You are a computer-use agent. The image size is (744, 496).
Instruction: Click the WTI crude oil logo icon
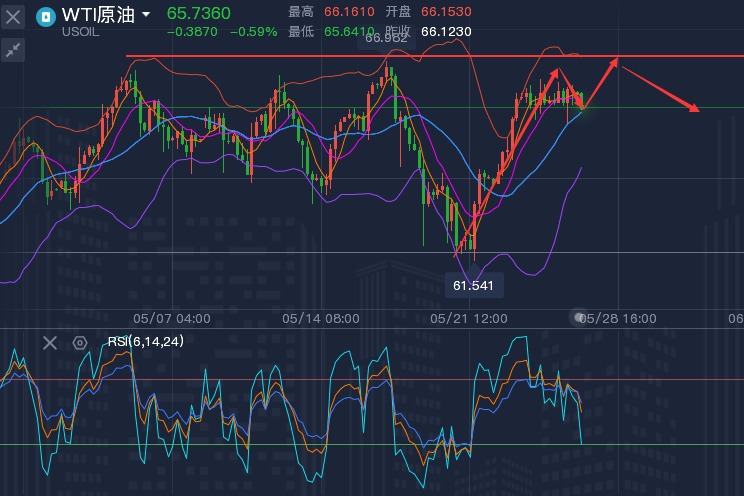coord(46,16)
